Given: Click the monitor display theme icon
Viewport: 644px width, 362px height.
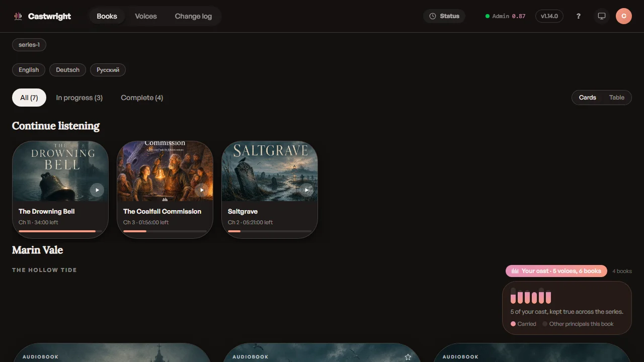Looking at the screenshot, I should click(601, 16).
